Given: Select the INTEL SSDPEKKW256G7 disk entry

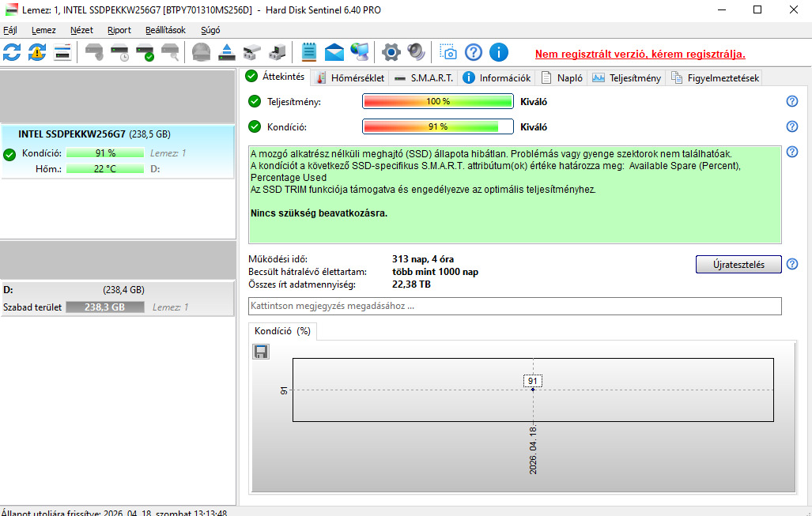Looking at the screenshot, I should (118, 152).
